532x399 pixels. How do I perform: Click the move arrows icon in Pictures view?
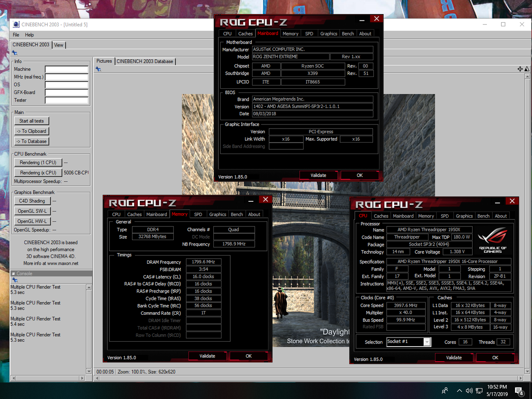[520, 69]
